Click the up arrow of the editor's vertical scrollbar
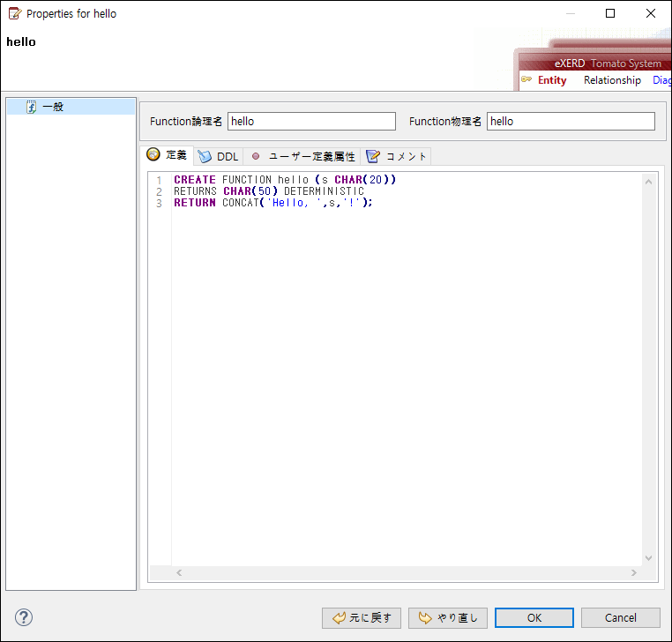672x642 pixels. [x=648, y=182]
